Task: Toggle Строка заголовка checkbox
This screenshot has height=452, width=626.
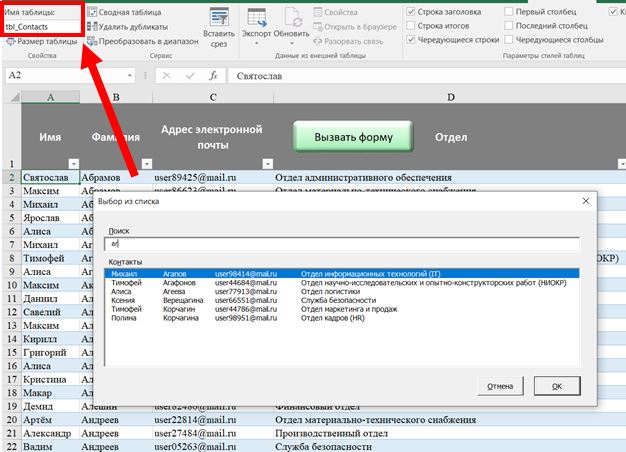Action: (410, 12)
